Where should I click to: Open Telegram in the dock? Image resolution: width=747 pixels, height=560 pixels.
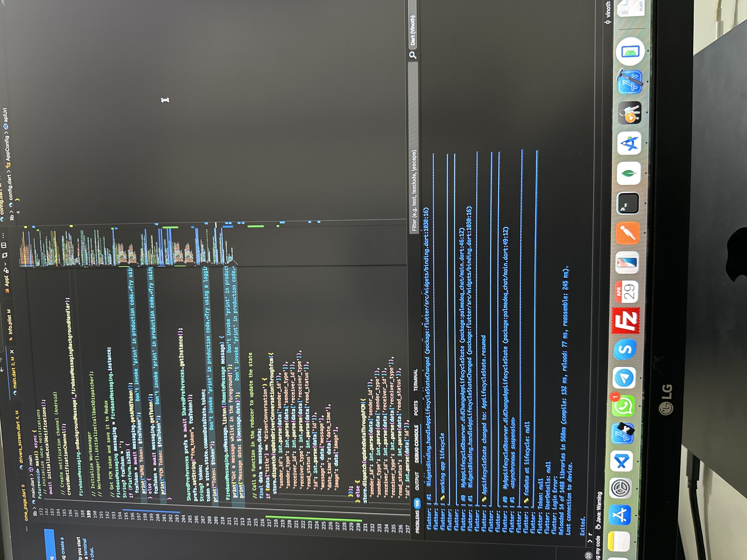(624, 378)
